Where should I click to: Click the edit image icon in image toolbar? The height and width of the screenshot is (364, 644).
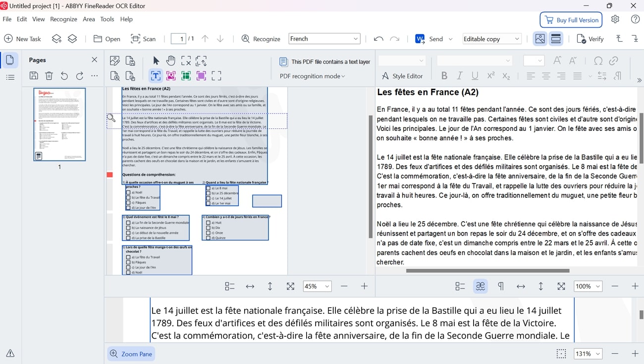[x=115, y=61]
